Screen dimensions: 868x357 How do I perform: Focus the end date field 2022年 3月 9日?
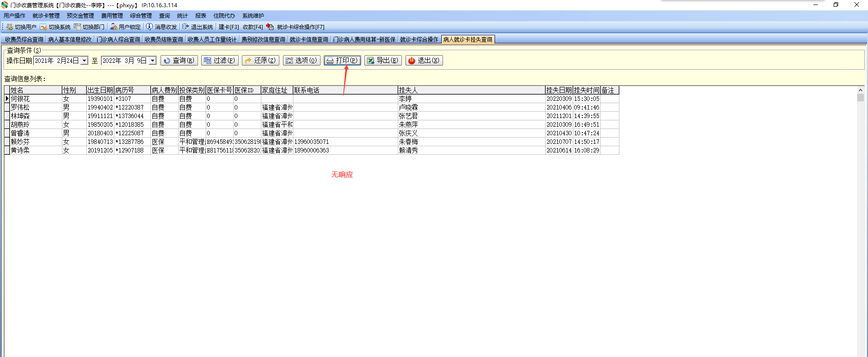pos(125,61)
